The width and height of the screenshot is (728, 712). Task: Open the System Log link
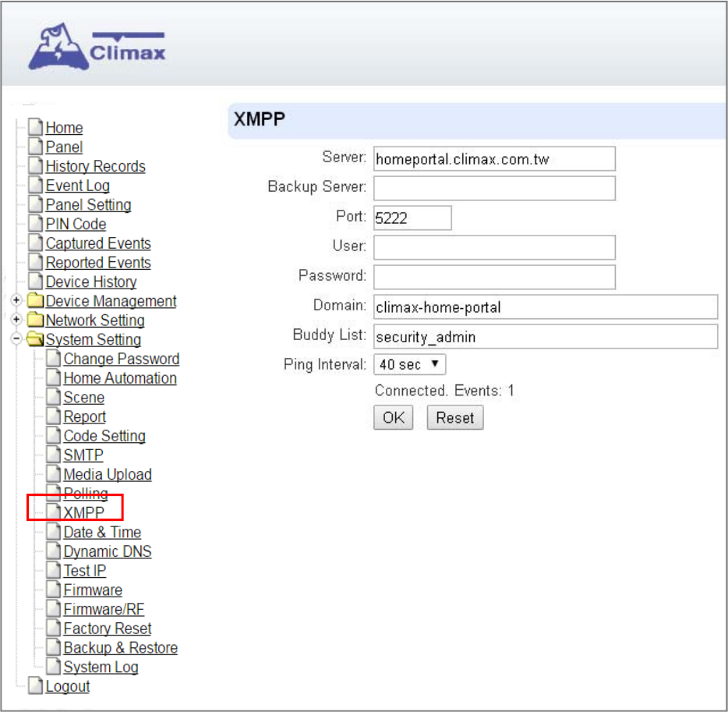click(x=101, y=668)
